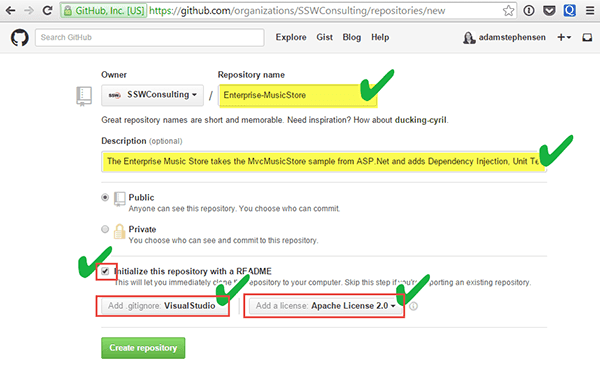Open the Add a license dropdown
The height and width of the screenshot is (371, 600).
click(x=325, y=306)
